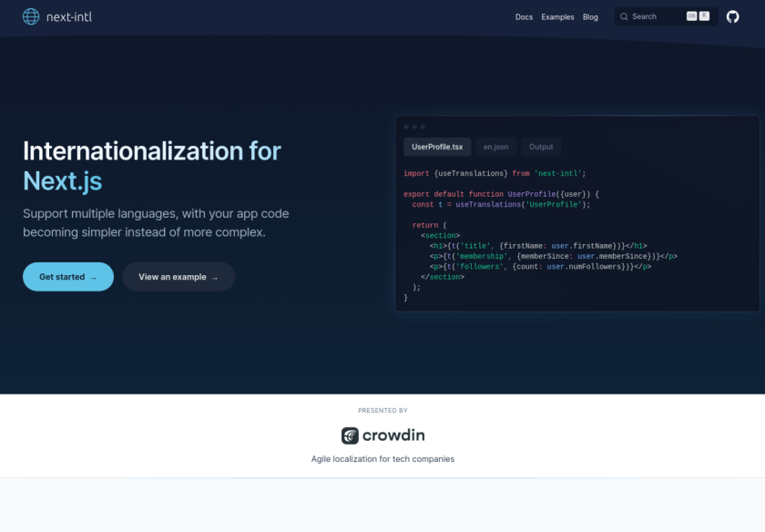Switch to the Output tab
The width and height of the screenshot is (765, 532).
coord(541,147)
